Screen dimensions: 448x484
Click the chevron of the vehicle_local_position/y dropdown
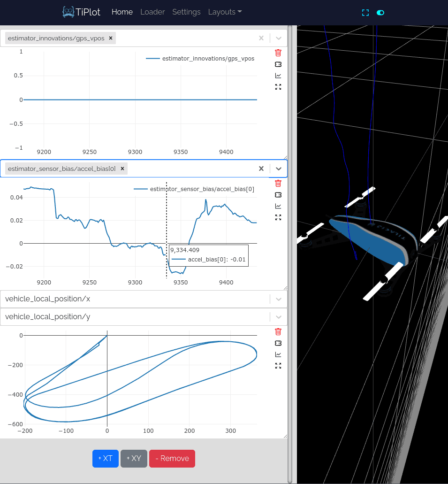click(279, 317)
